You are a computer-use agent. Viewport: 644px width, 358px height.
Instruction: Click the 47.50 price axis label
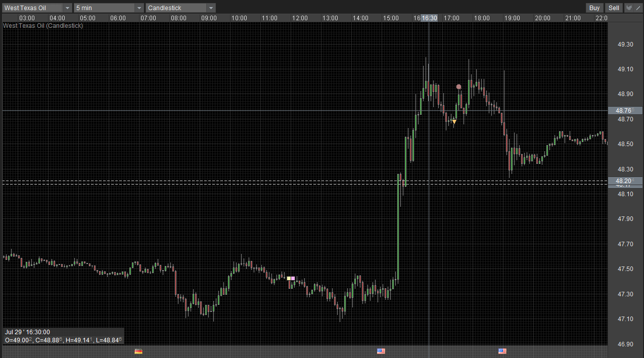point(626,269)
